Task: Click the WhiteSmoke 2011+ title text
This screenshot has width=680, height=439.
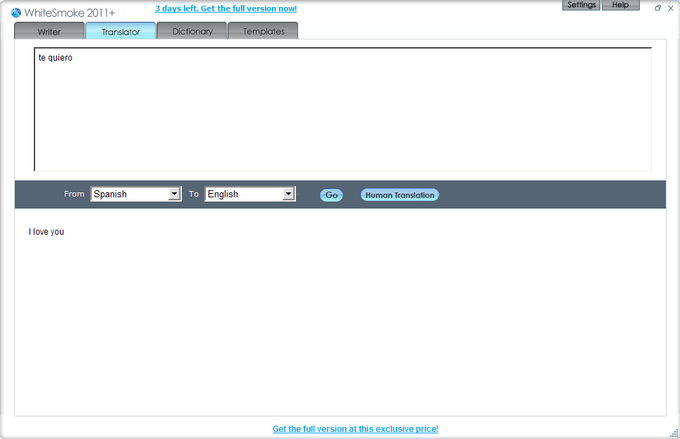Action: (70, 13)
